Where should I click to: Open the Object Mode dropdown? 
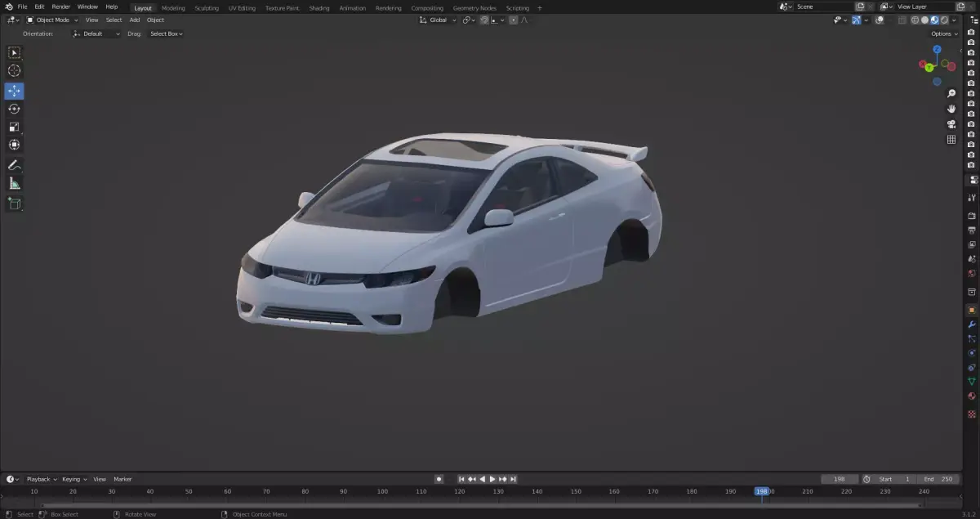52,20
